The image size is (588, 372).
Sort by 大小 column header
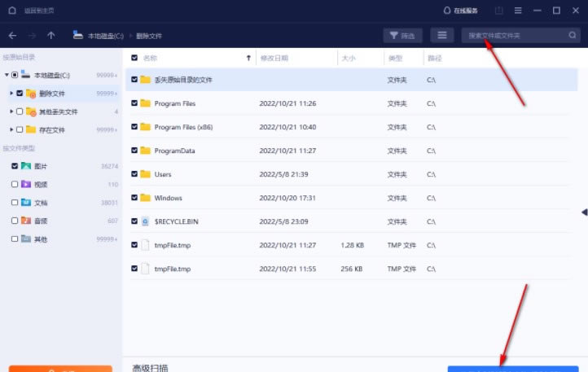[x=349, y=59]
